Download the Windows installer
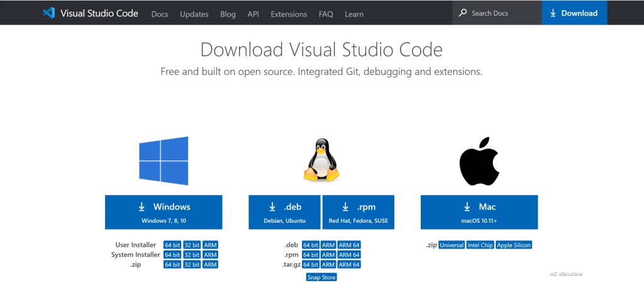Image resolution: width=644 pixels, height=307 pixels. coord(164,212)
